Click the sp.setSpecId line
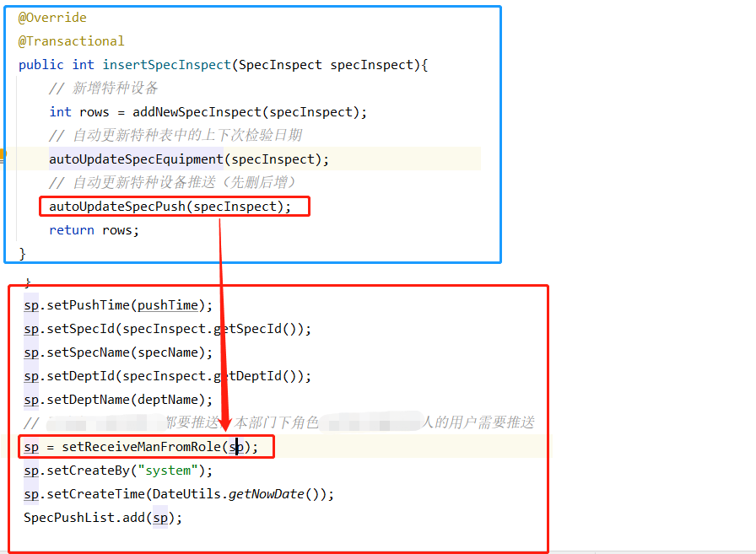This screenshot has height=554, width=756. point(168,329)
